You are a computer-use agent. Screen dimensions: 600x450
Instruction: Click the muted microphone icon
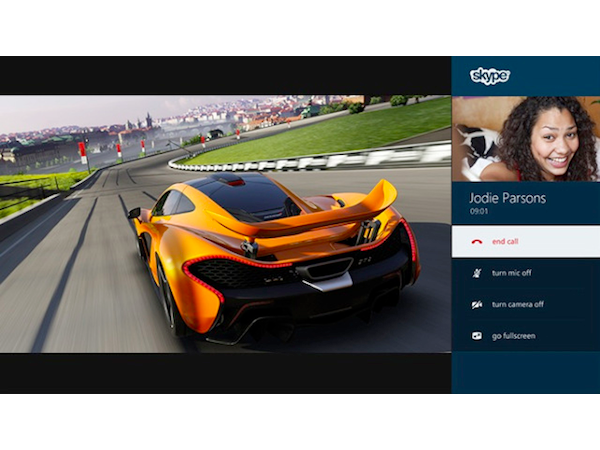coord(476,273)
